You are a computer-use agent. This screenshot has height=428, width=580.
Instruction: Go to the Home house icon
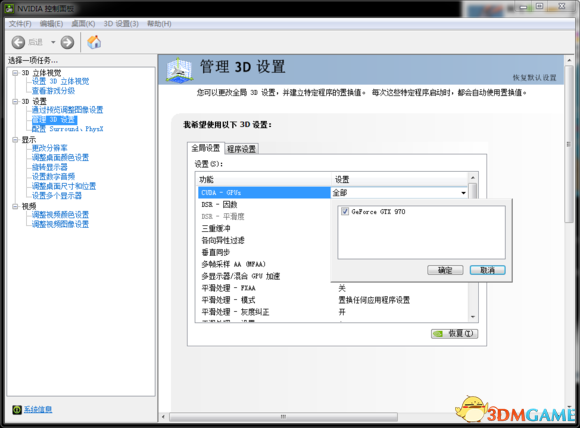94,42
